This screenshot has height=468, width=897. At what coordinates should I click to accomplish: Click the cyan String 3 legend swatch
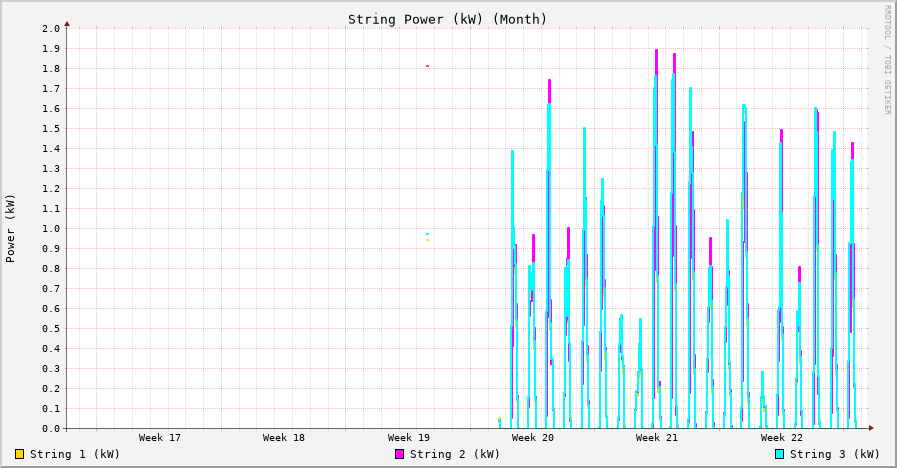coord(779,454)
